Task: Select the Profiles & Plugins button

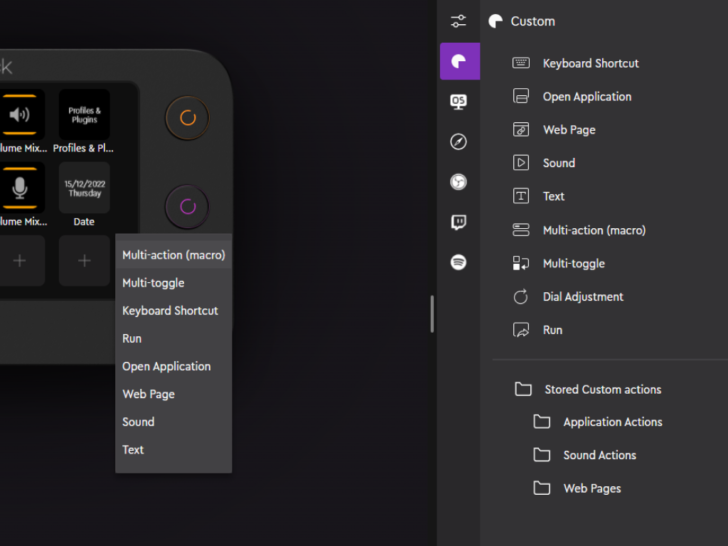Action: (x=84, y=115)
